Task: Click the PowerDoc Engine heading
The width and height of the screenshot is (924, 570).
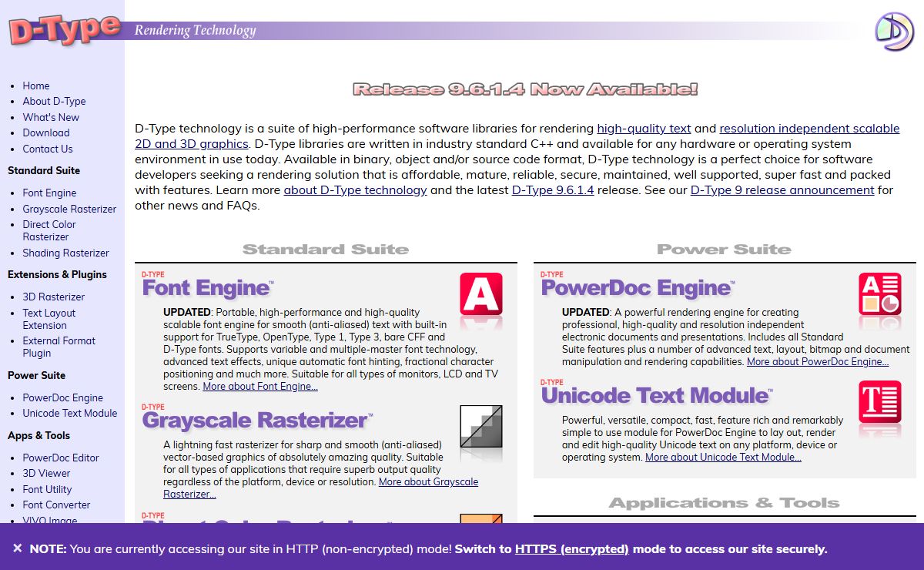Action: point(638,288)
